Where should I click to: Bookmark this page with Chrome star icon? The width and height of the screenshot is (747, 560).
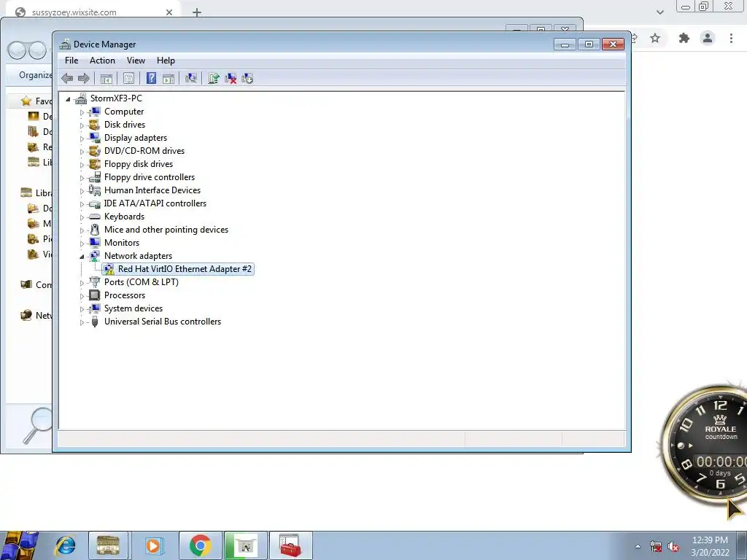point(655,38)
